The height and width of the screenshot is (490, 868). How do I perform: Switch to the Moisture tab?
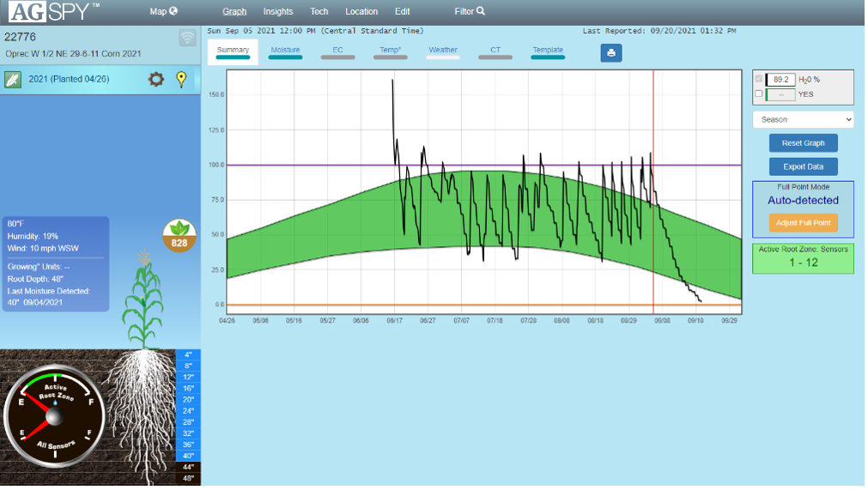click(286, 52)
